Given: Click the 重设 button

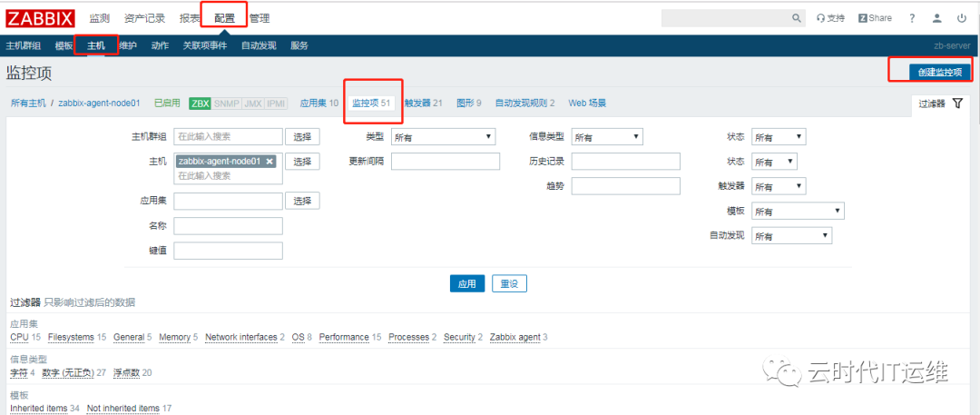Looking at the screenshot, I should click(x=509, y=283).
